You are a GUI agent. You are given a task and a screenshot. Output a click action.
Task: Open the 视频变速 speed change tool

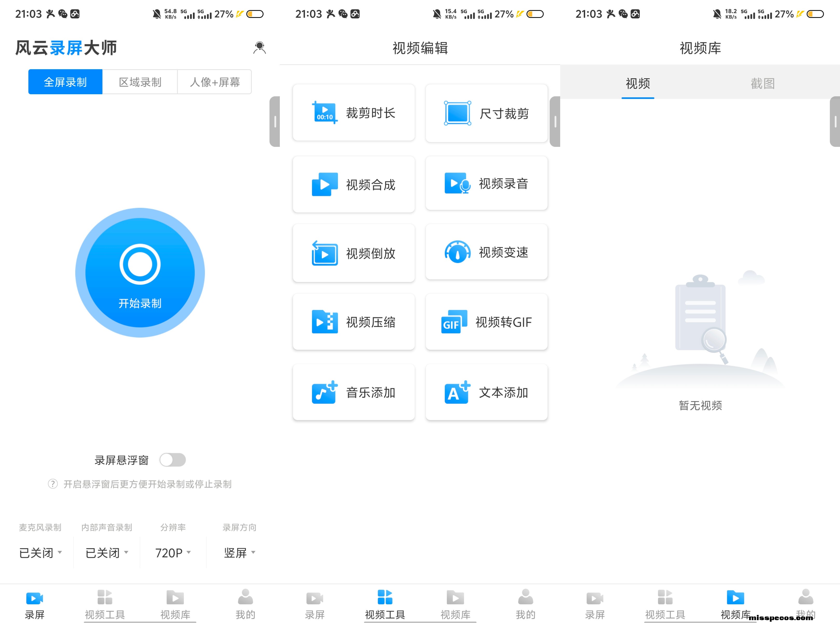point(486,252)
